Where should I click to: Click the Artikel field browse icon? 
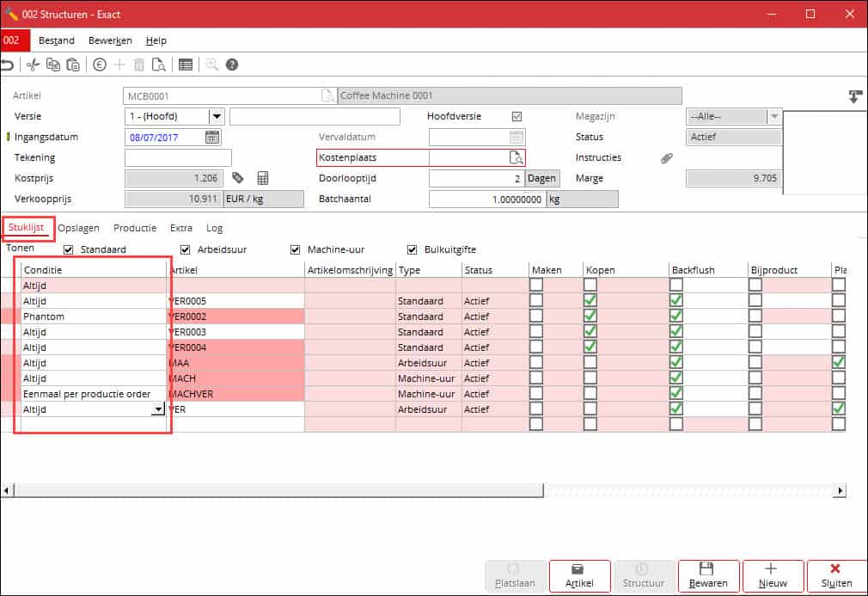(327, 95)
